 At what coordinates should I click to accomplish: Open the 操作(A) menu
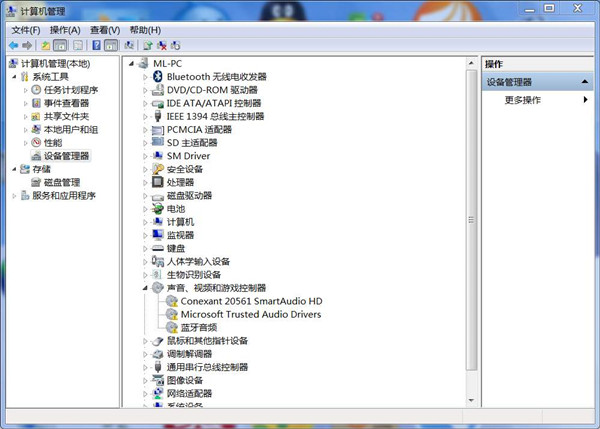point(65,30)
